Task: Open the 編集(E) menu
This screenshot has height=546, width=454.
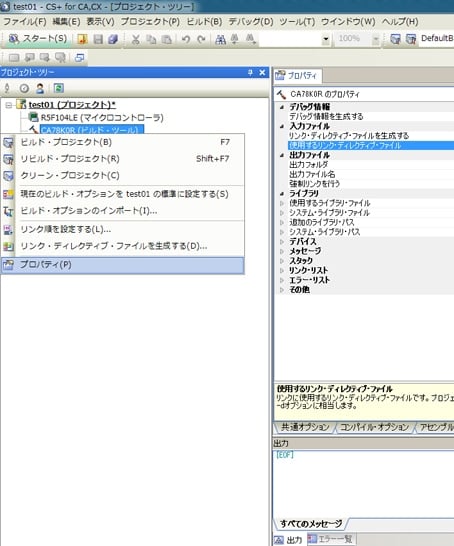Action: 66,22
